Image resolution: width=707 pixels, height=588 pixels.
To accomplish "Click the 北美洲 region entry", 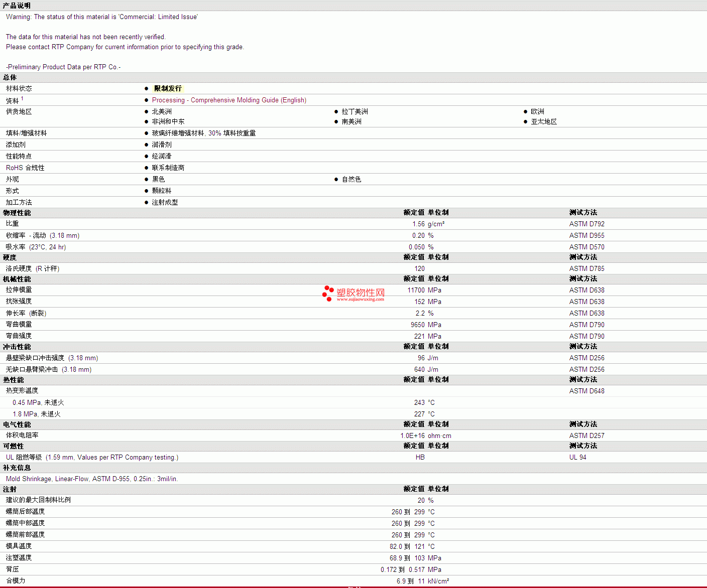I will pos(162,112).
